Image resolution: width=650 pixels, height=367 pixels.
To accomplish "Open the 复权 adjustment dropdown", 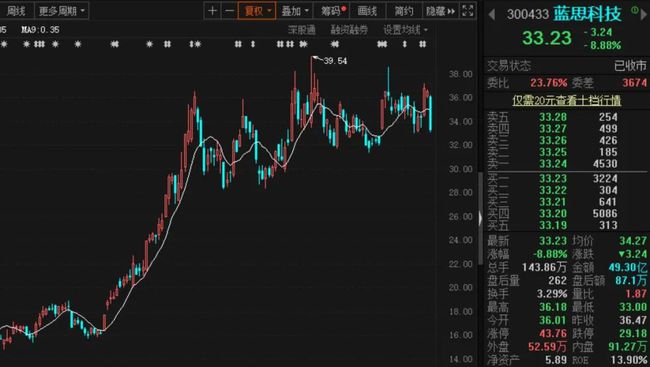I will point(257,11).
